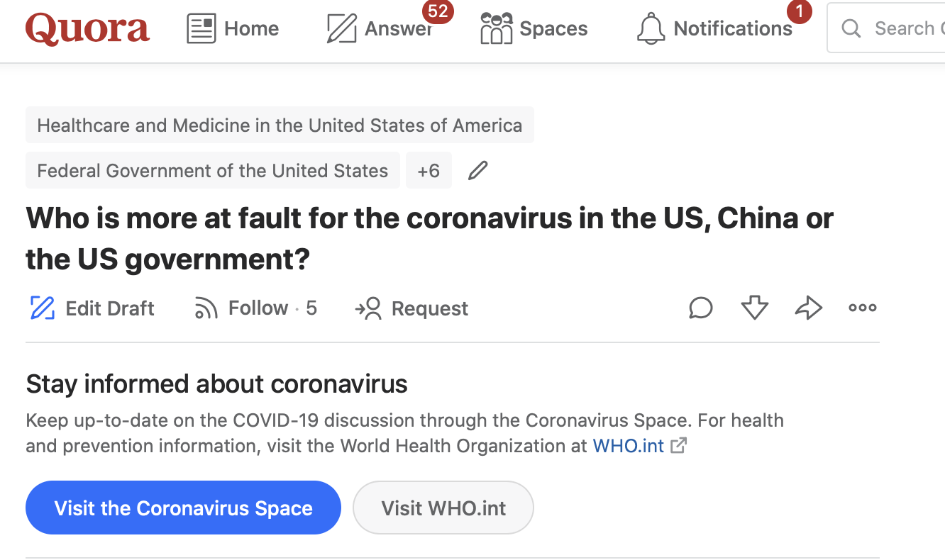Click Request answers button
Image resolution: width=945 pixels, height=560 pixels.
point(411,308)
